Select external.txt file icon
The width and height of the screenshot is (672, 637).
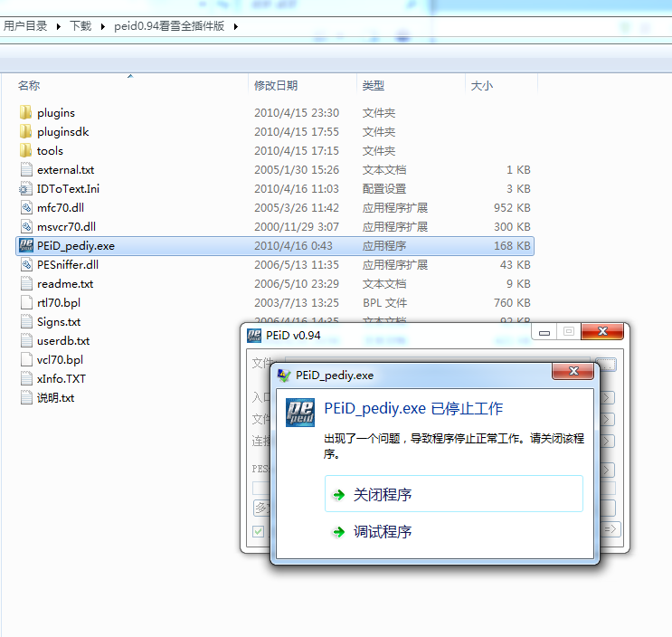(x=26, y=170)
